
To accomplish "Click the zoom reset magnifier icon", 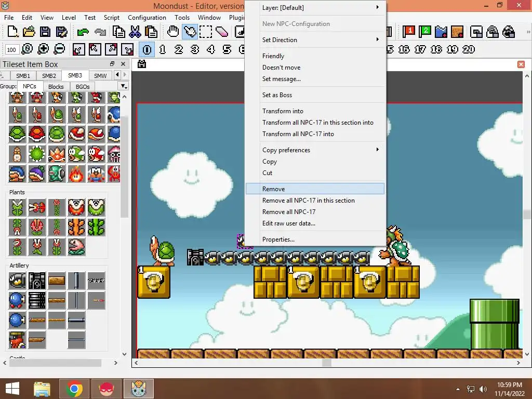I will click(27, 49).
